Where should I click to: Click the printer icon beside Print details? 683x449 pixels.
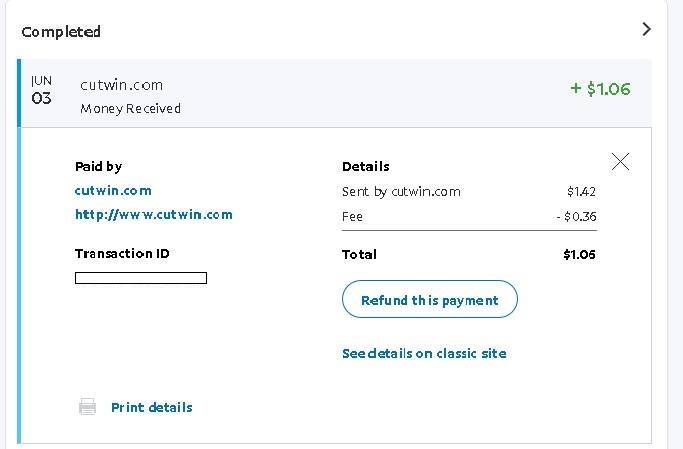click(x=88, y=407)
